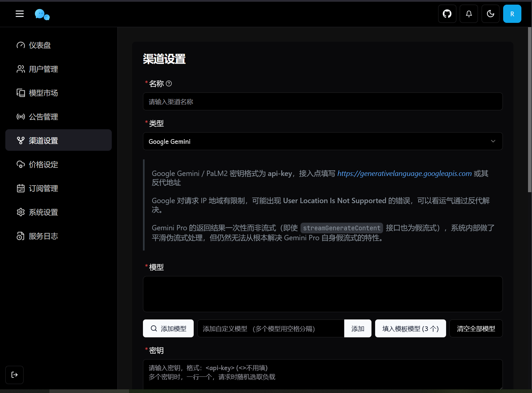Image resolution: width=532 pixels, height=393 pixels.
Task: Open the generativelanguage.googleapis.com link
Action: point(404,173)
